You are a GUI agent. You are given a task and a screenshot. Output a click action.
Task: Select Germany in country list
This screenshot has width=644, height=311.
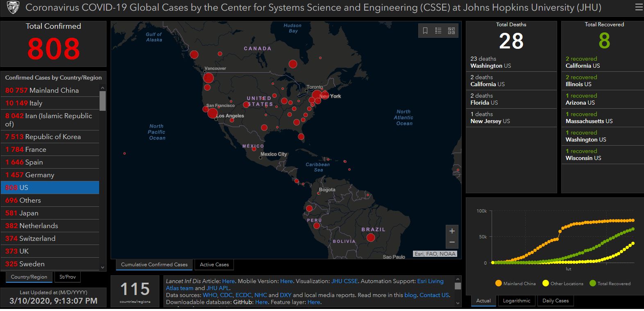tap(50, 175)
